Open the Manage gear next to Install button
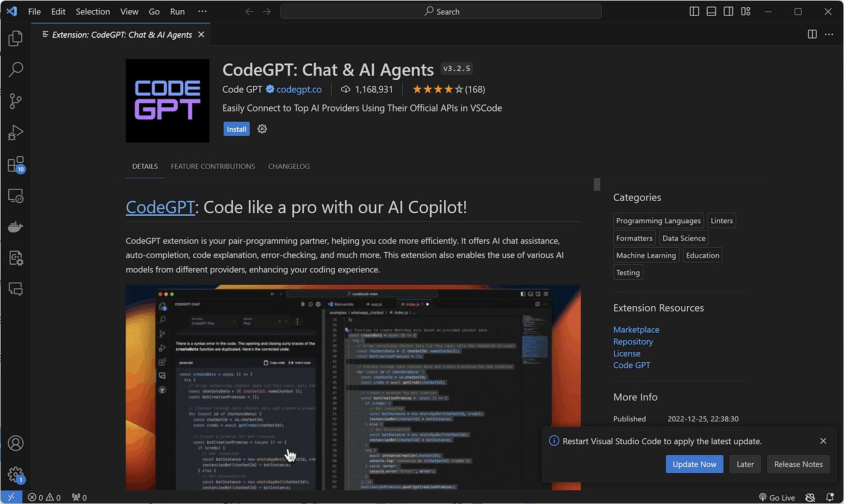The image size is (844, 504). [x=262, y=128]
